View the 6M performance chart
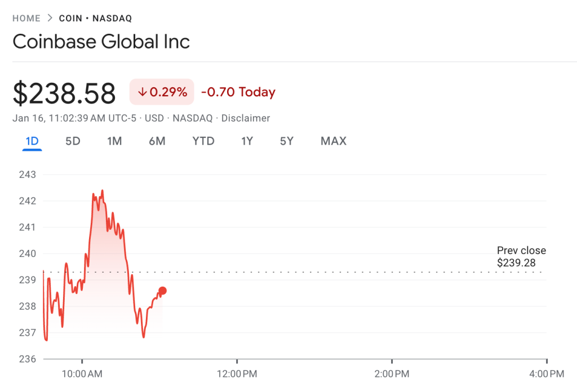Screen dimensions: 577x392 click(157, 141)
